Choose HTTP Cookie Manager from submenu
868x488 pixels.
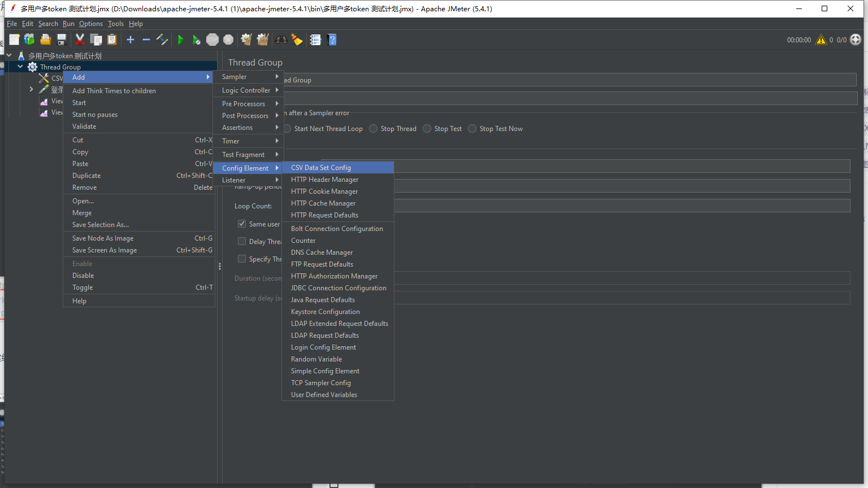click(337, 191)
